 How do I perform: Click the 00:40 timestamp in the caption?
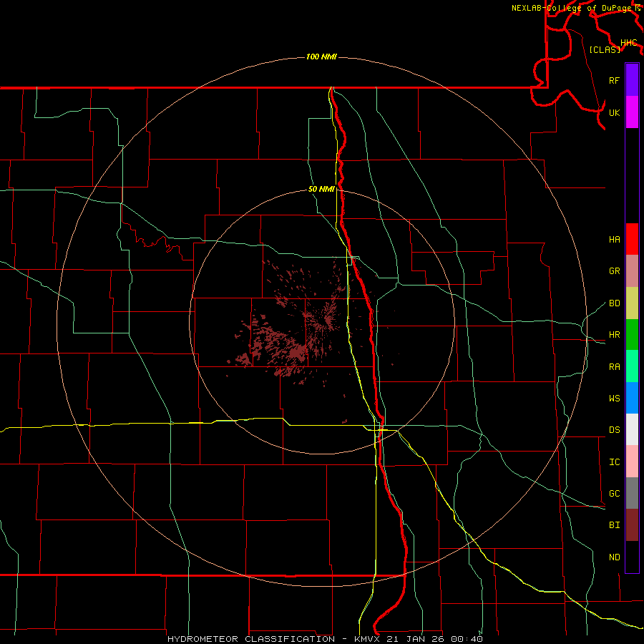click(467, 639)
